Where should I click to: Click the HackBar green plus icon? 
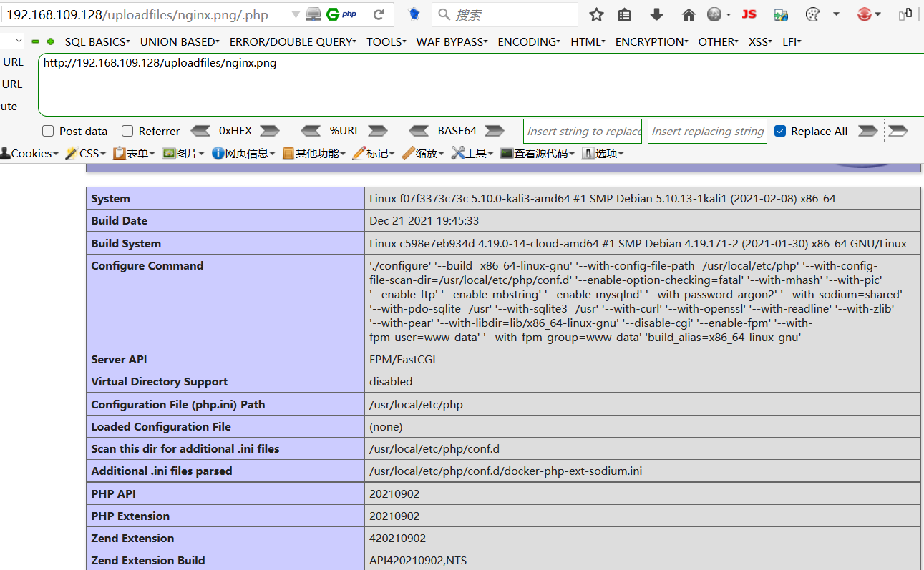coord(50,41)
